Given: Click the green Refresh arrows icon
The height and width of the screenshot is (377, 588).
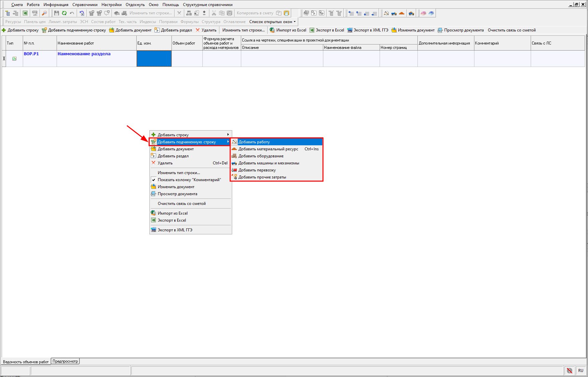Looking at the screenshot, I should coord(64,13).
